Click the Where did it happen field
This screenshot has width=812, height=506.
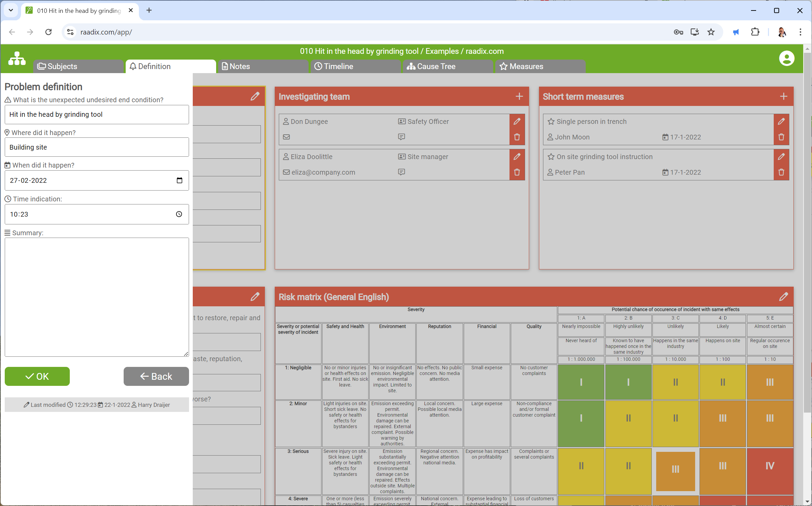pyautogui.click(x=97, y=147)
